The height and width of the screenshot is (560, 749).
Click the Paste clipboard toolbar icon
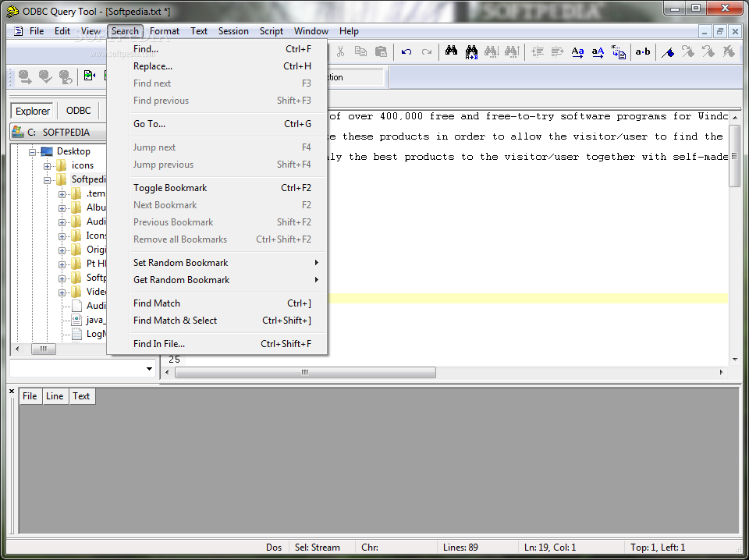click(381, 51)
